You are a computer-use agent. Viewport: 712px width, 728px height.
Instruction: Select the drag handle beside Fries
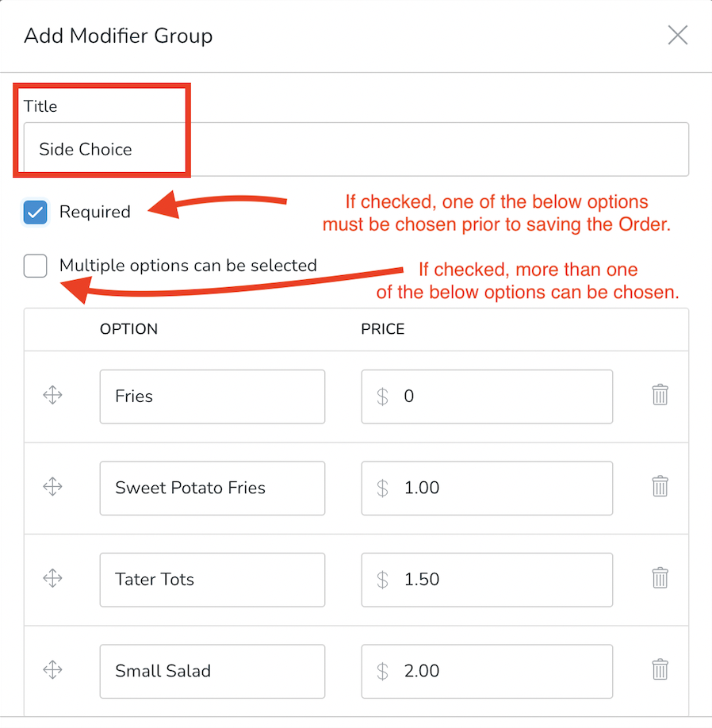coord(52,395)
